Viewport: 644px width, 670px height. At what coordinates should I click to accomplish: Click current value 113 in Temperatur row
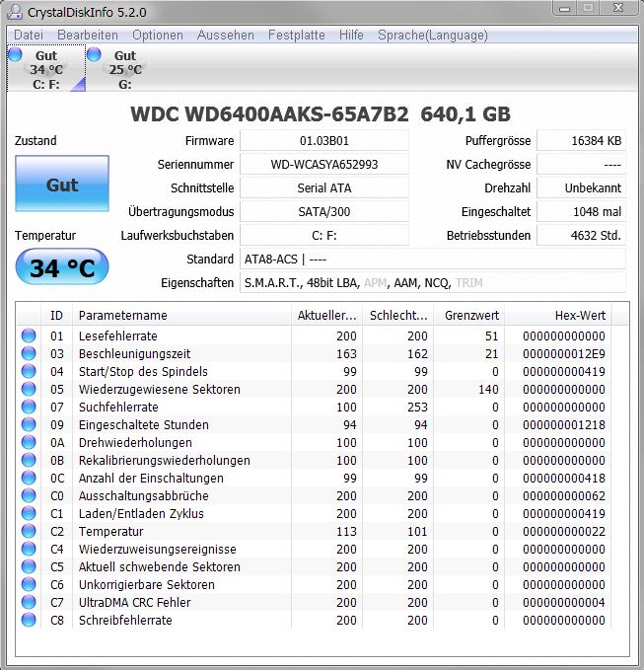(x=346, y=531)
